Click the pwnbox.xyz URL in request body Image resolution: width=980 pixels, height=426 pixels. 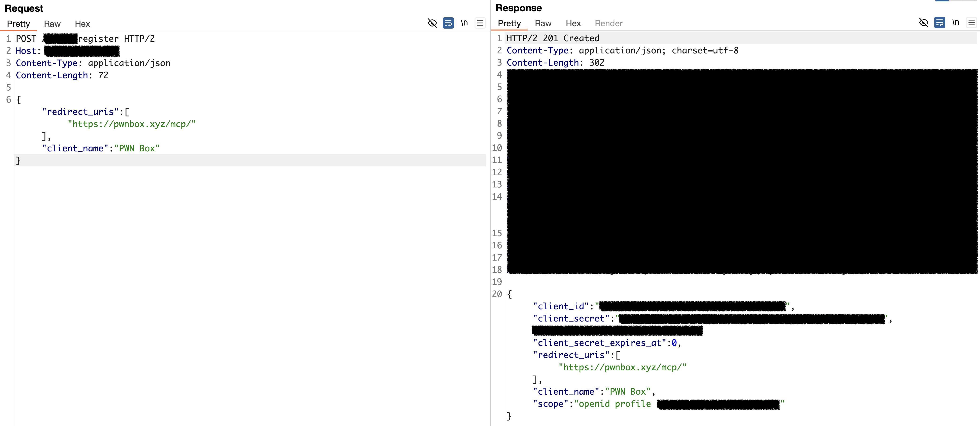(132, 124)
